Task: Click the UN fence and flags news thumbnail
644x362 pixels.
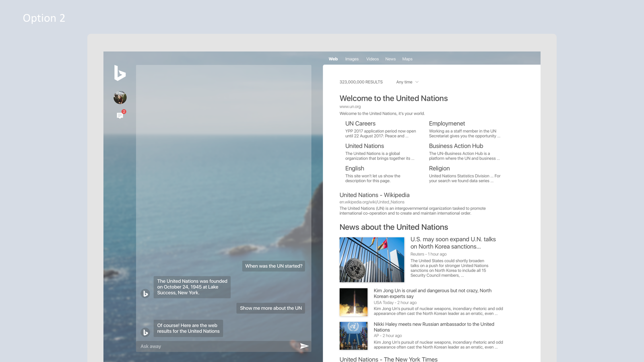Action: coord(372,260)
